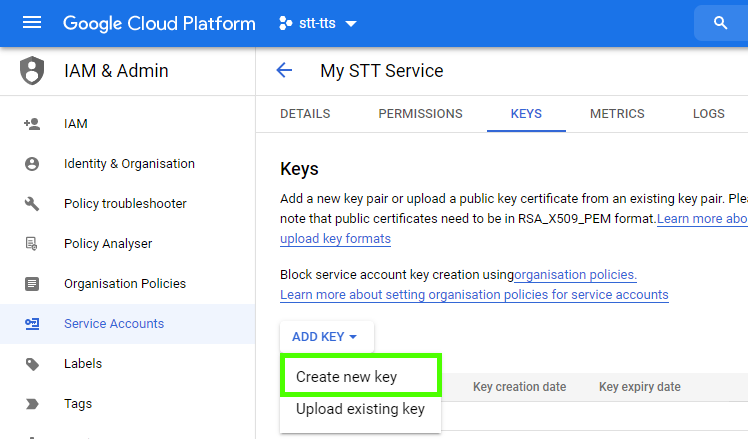This screenshot has width=748, height=439.
Task: Click the Labels tag icon
Action: pyautogui.click(x=32, y=364)
